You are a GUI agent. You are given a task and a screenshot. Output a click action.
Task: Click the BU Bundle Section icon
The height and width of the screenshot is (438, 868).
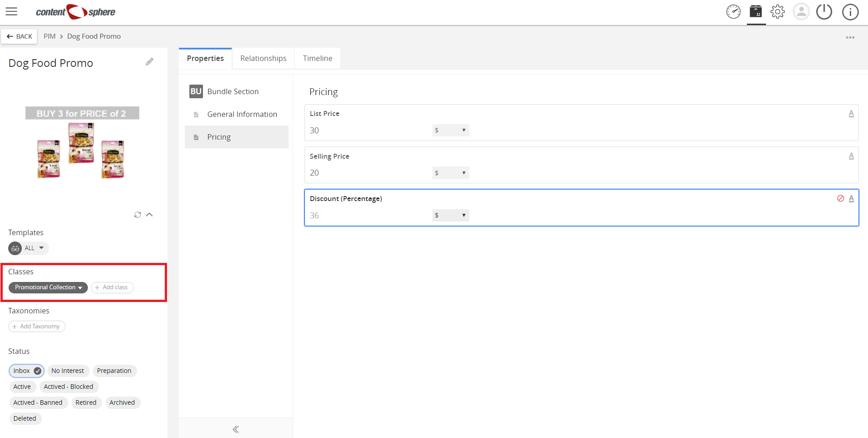tap(196, 91)
